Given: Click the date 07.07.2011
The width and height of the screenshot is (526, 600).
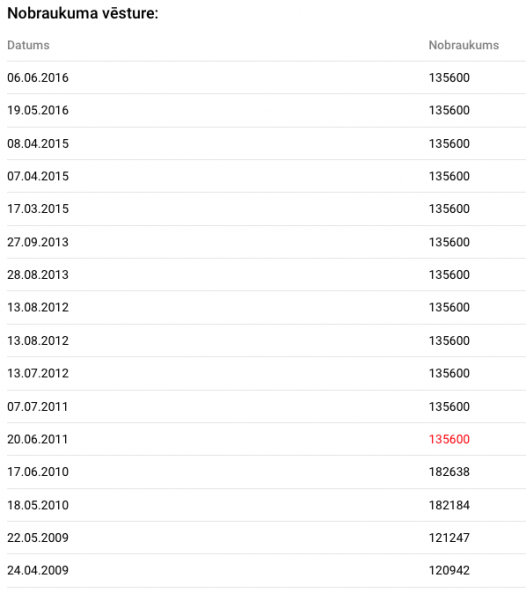Looking at the screenshot, I should point(37,407).
